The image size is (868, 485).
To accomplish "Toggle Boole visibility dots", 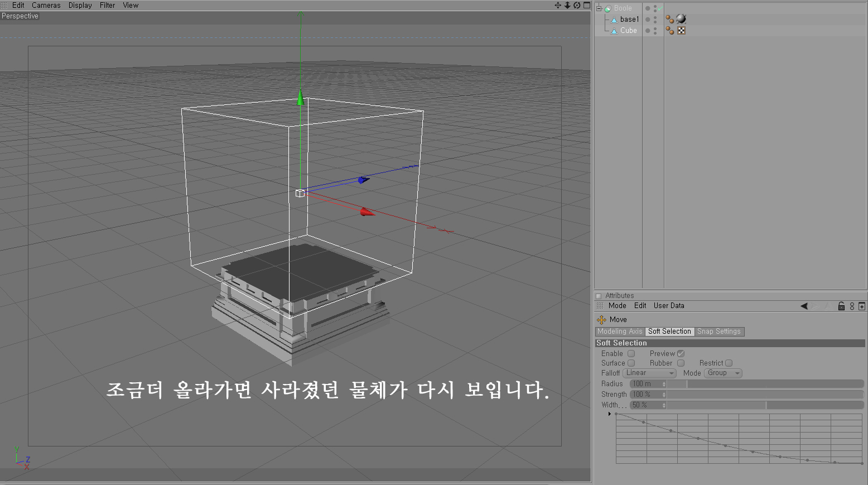I will click(x=655, y=8).
